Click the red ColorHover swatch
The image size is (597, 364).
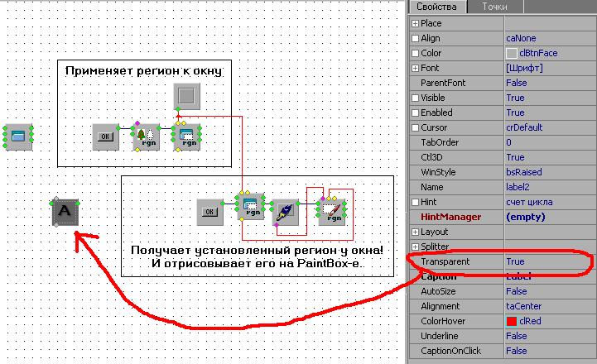[511, 321]
